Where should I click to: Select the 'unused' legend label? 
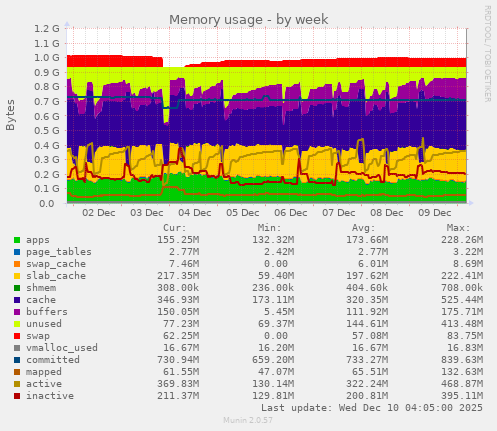pyautogui.click(x=44, y=324)
